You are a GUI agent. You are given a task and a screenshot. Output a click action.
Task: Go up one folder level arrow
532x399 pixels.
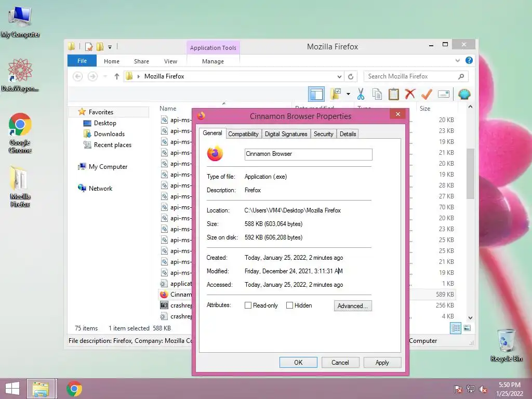(x=117, y=76)
